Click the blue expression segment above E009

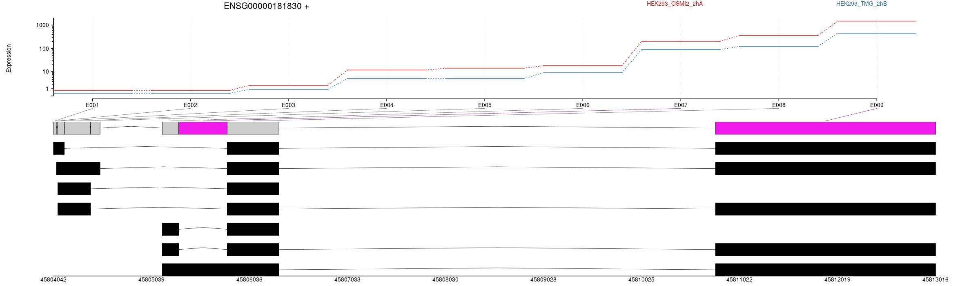877,33
